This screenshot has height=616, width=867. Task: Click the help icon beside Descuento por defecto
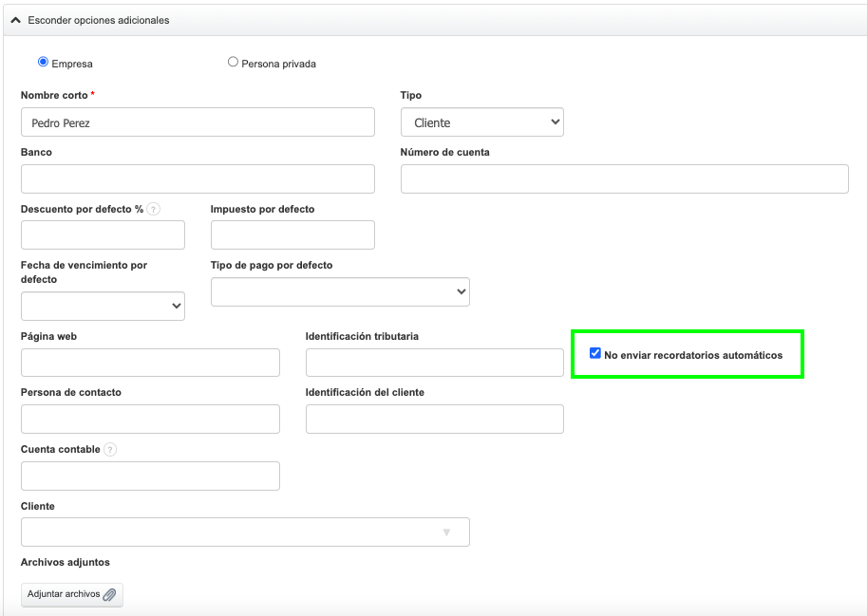(x=153, y=209)
